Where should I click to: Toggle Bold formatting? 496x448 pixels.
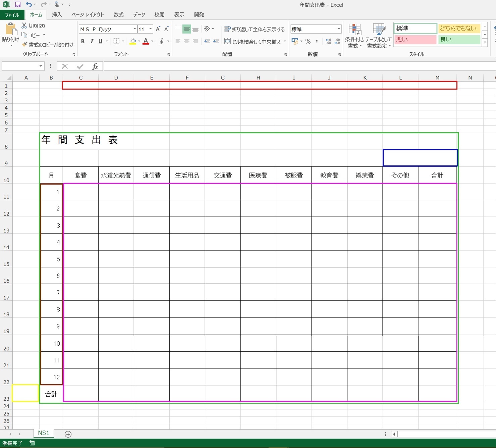click(83, 41)
